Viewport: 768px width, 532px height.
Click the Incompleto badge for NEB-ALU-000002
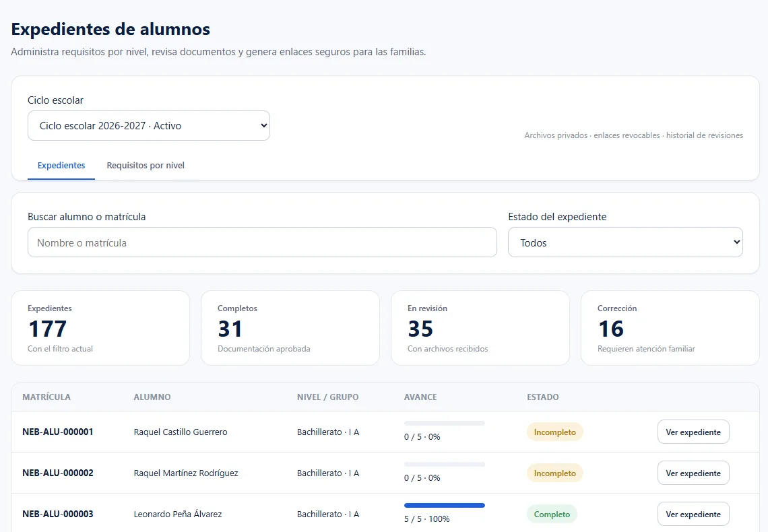pyautogui.click(x=555, y=473)
